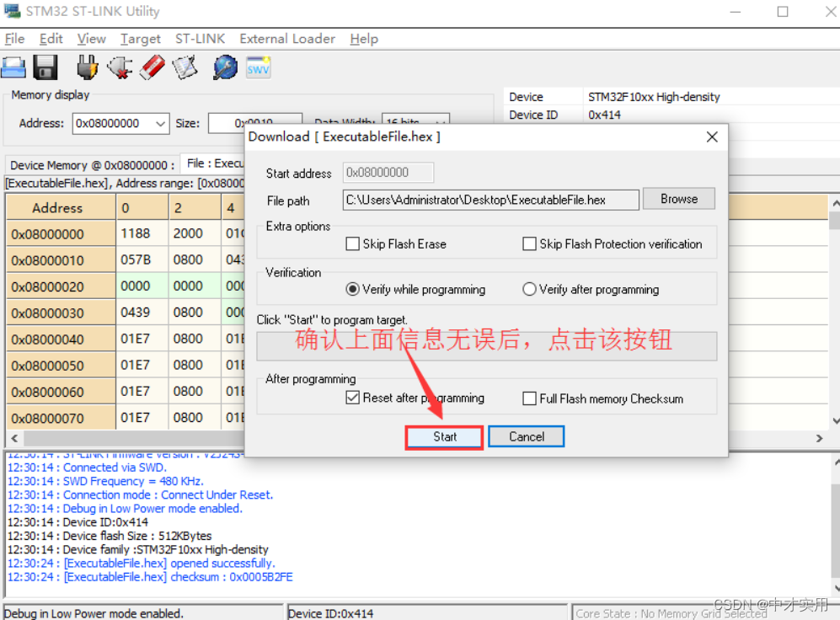840x620 pixels.
Task: Click memory cell value 2000
Action: coord(195,233)
